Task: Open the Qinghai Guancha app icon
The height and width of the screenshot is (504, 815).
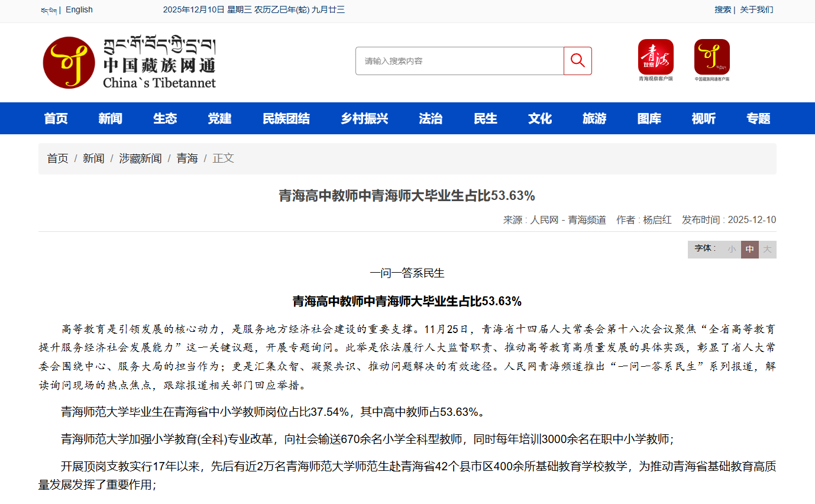Action: tap(655, 57)
